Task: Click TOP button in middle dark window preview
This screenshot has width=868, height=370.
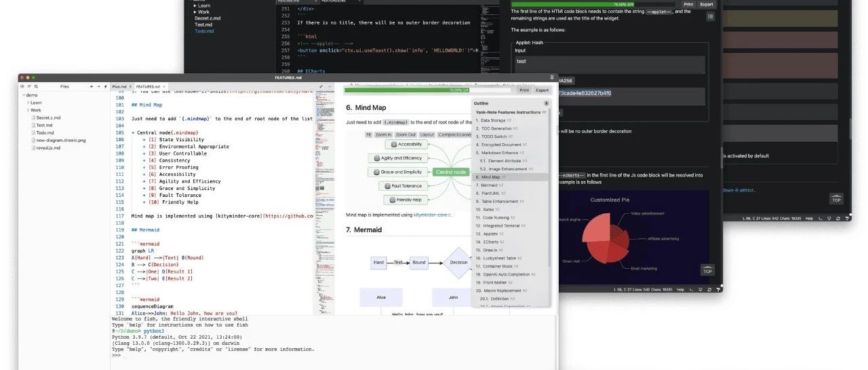Action: [708, 270]
